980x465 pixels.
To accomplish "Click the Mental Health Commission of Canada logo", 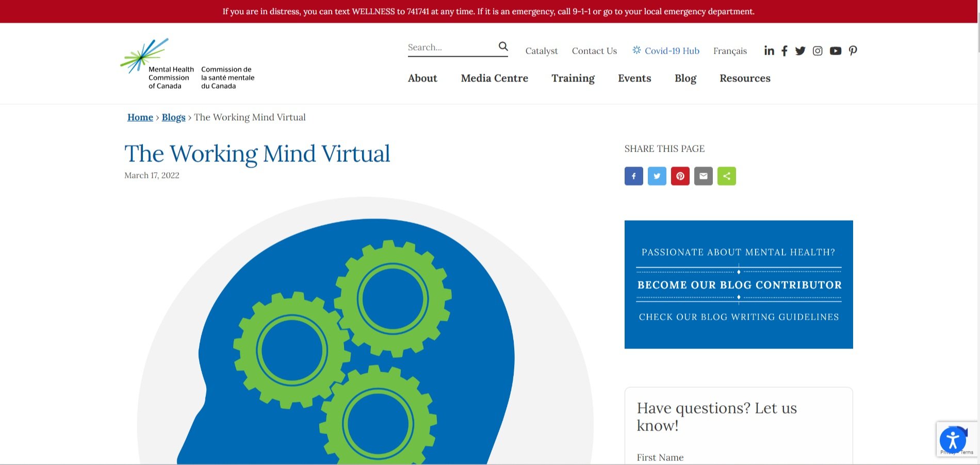I will (188, 64).
